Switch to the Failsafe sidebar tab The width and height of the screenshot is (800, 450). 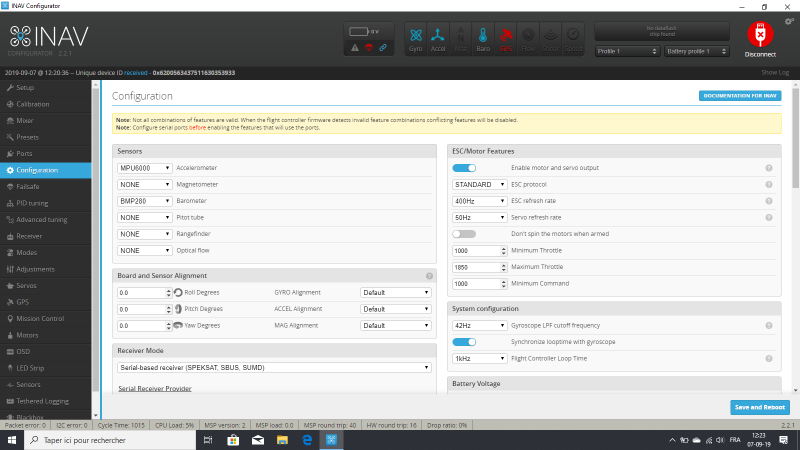[x=28, y=186]
